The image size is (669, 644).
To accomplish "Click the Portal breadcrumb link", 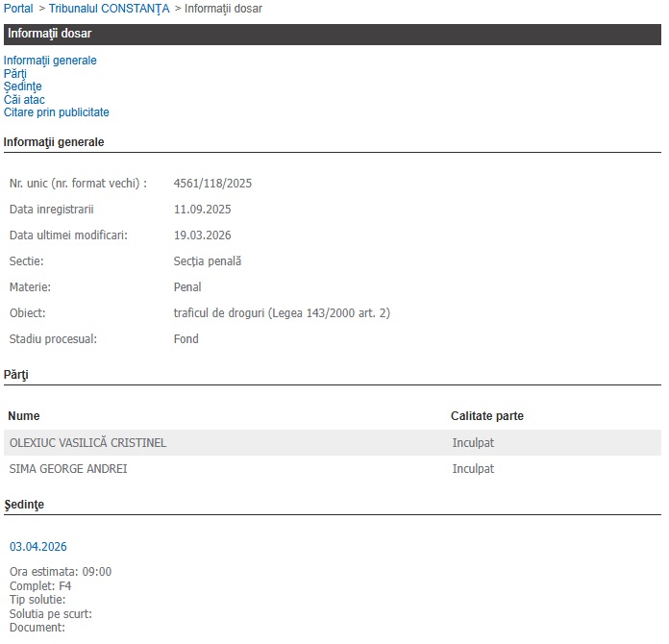I will pyautogui.click(x=18, y=9).
